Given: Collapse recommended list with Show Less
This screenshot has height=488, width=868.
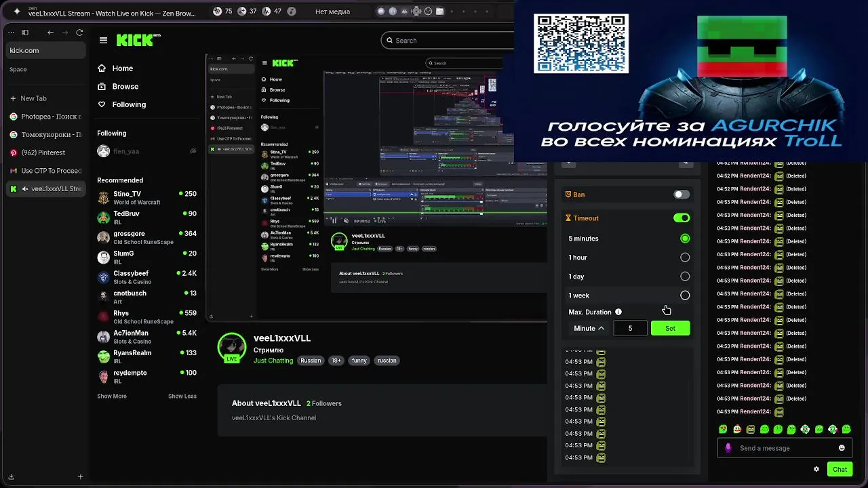Looking at the screenshot, I should [x=182, y=396].
